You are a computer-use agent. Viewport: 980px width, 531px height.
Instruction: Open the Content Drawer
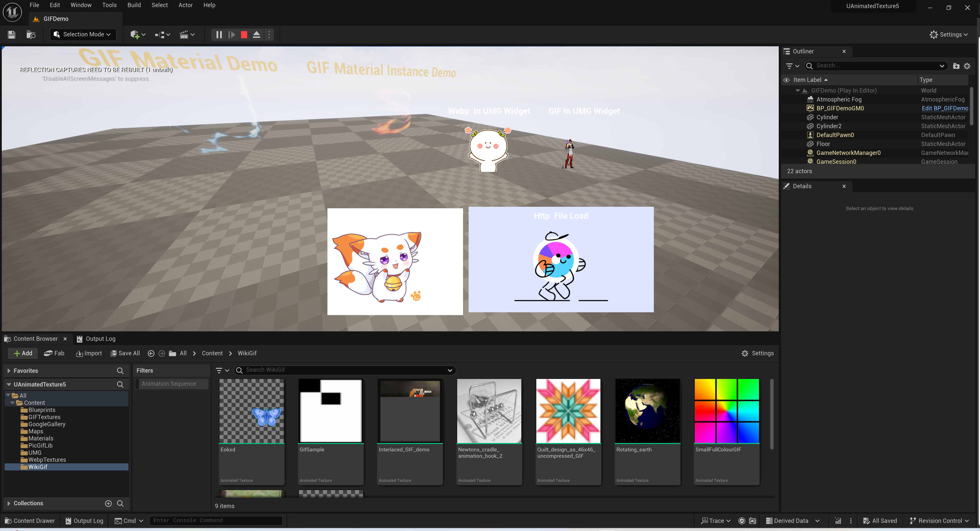pos(30,521)
